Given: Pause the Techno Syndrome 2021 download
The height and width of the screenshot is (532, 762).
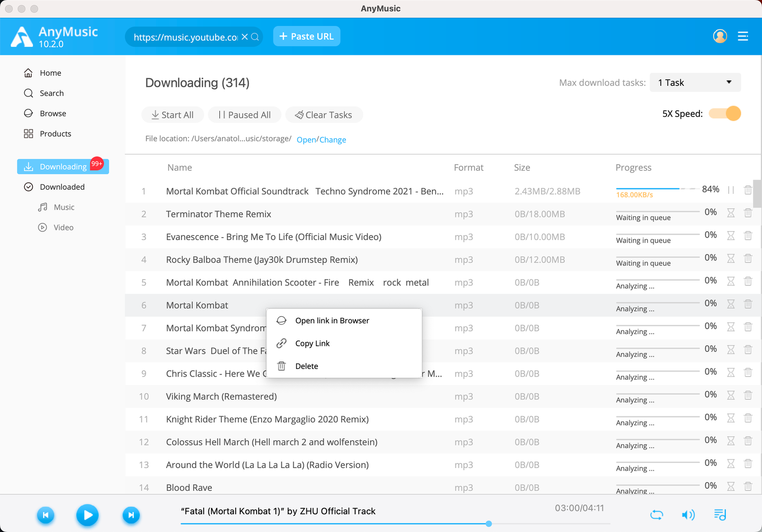Looking at the screenshot, I should point(731,190).
